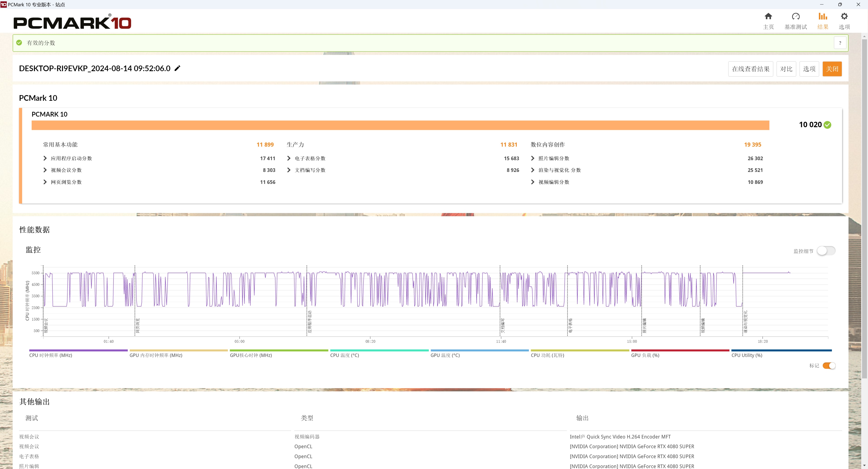Select GPU 负载 (%) legend item

tap(680, 354)
